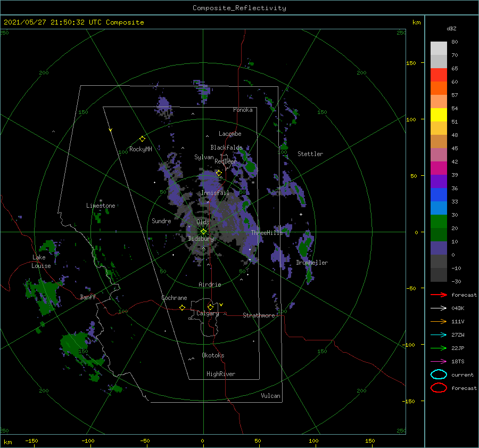The image size is (479, 448).
Task: Click the Lake Louise label
Action: point(41,262)
